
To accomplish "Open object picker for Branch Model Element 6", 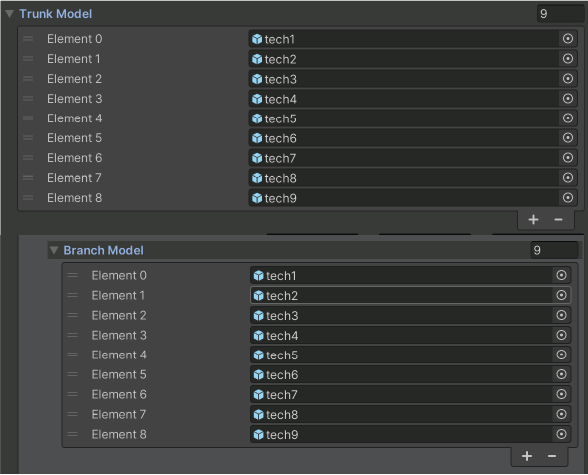I will pyautogui.click(x=561, y=394).
